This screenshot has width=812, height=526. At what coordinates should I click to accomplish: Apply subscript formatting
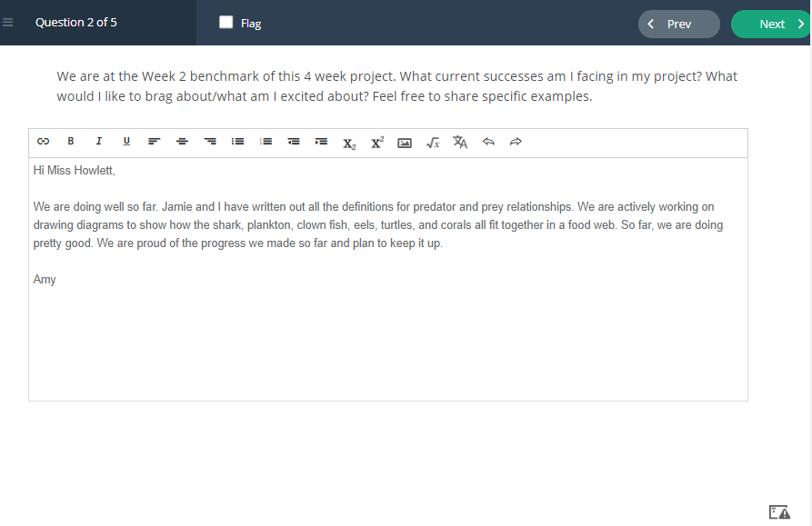[349, 144]
